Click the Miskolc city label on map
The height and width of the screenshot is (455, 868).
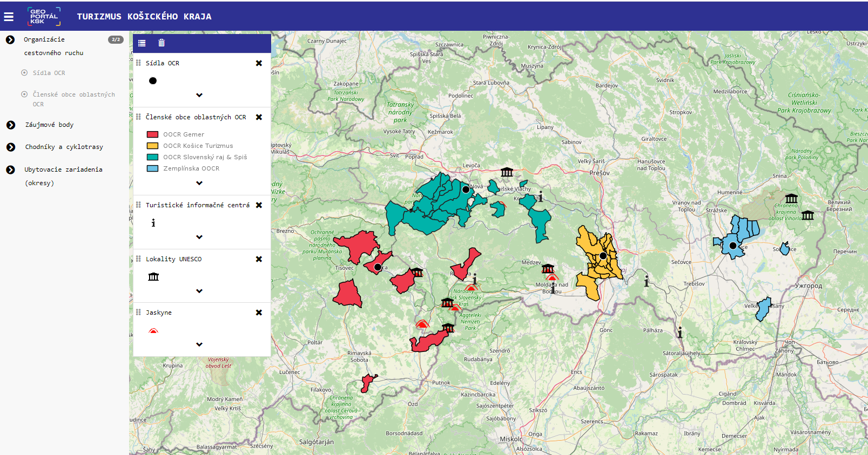pyautogui.click(x=511, y=439)
